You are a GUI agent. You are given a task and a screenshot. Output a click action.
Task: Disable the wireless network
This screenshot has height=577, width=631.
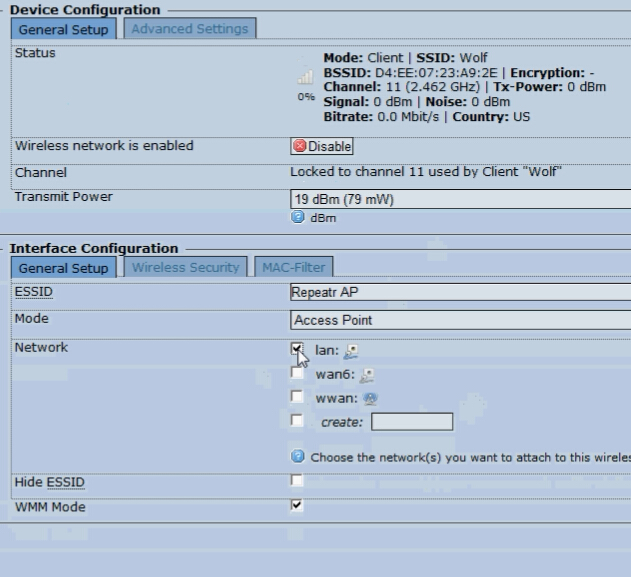pos(322,146)
